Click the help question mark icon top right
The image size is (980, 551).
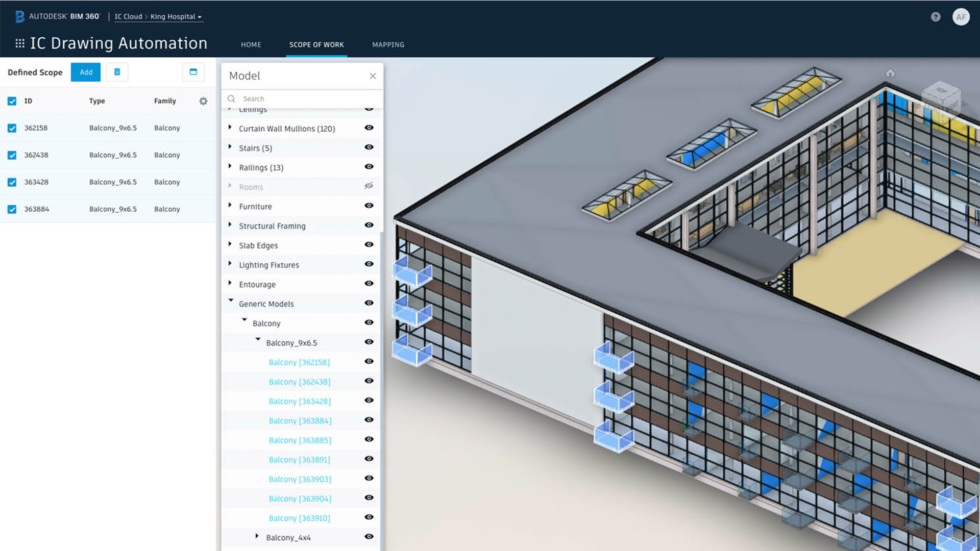point(936,15)
